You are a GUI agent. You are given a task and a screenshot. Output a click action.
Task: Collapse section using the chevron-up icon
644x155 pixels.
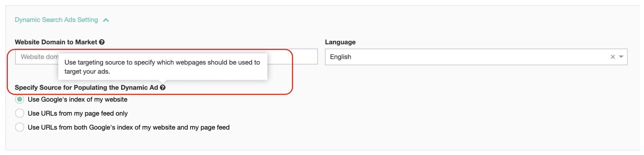106,20
